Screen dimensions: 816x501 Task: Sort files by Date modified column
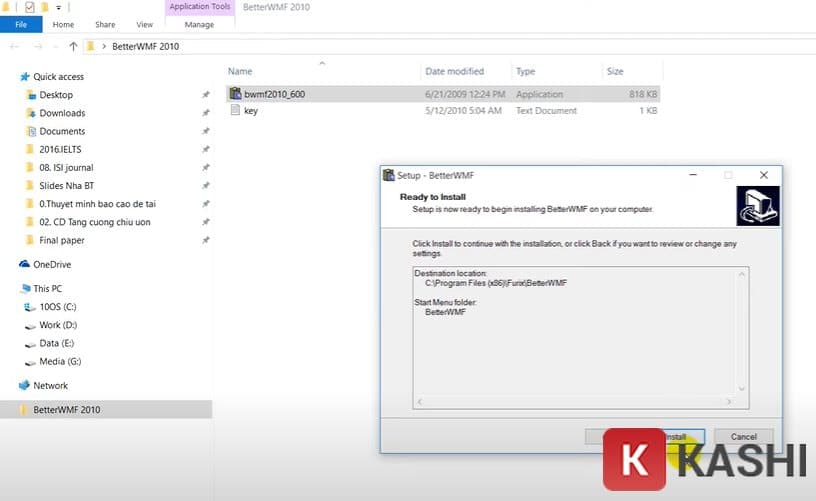click(x=454, y=71)
